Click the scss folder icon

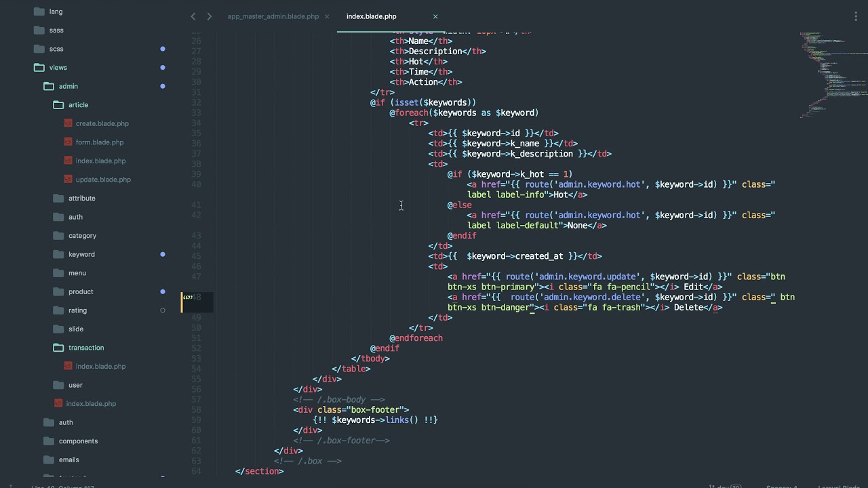point(39,49)
